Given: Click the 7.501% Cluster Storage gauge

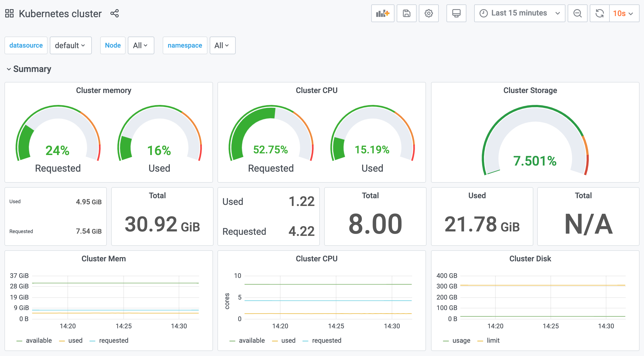Looking at the screenshot, I should (535, 141).
